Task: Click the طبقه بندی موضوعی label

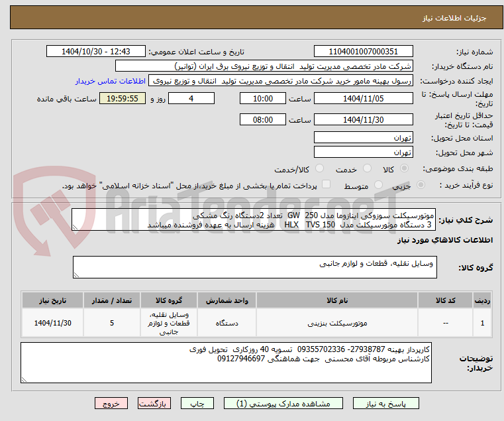Action: pyautogui.click(x=458, y=168)
